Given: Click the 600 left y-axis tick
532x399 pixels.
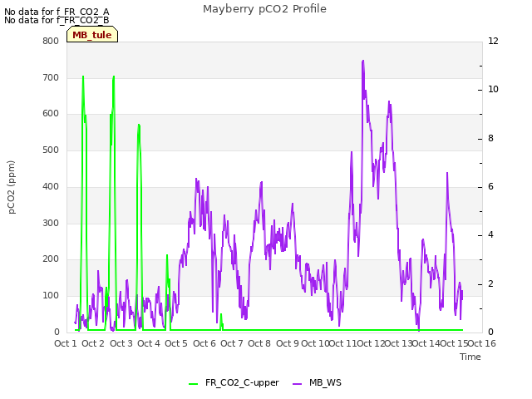Looking at the screenshot, I should [x=51, y=114].
